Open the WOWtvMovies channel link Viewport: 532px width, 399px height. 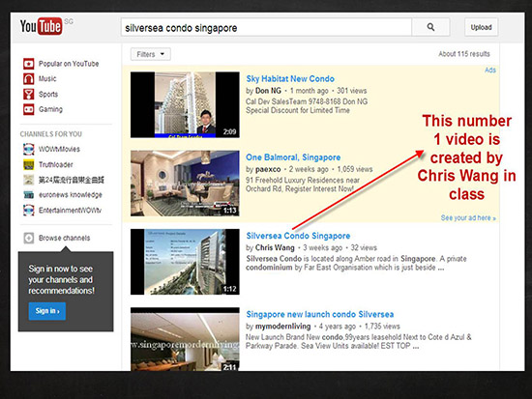[x=59, y=149]
